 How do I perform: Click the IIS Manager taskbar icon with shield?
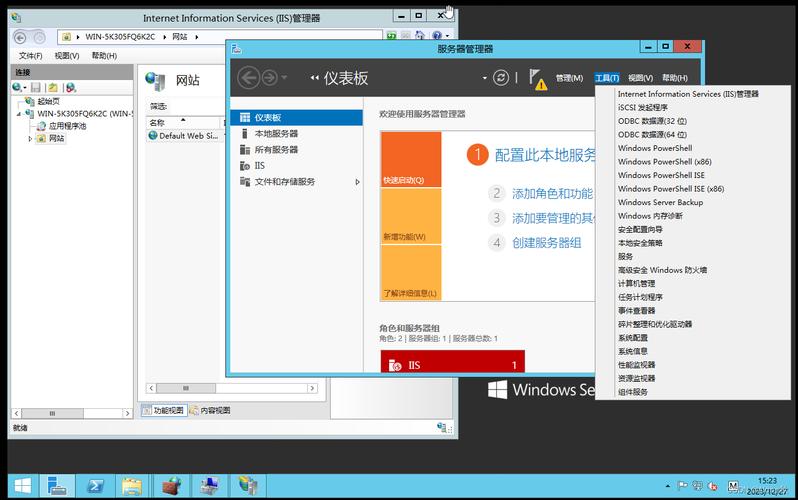click(248, 486)
